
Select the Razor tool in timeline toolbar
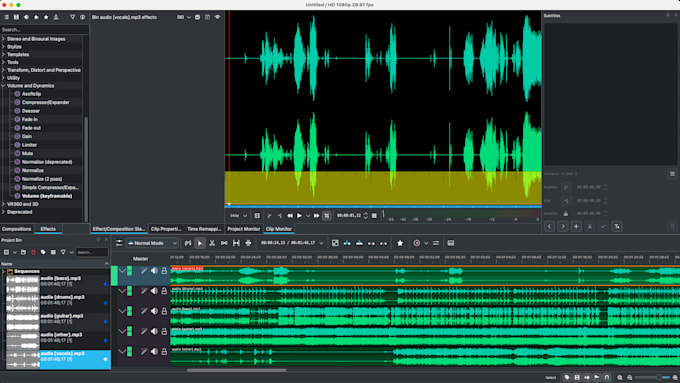pos(212,243)
